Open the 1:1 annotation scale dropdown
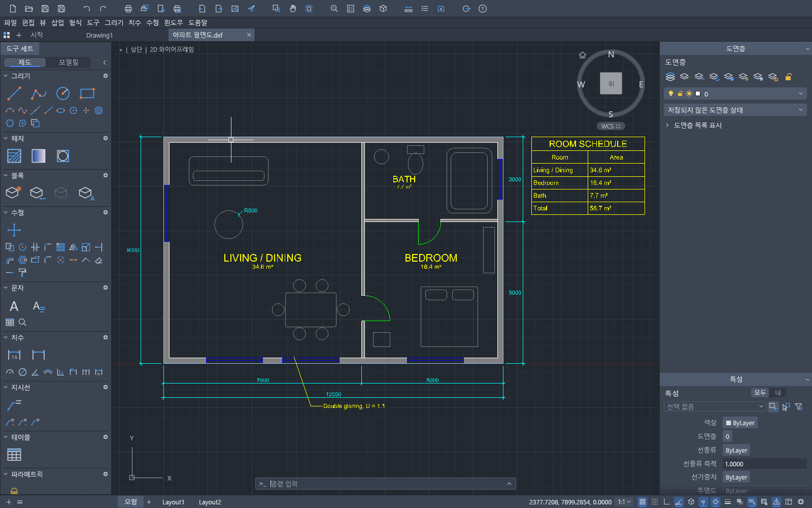Viewport: 812px width, 508px height. click(x=624, y=502)
